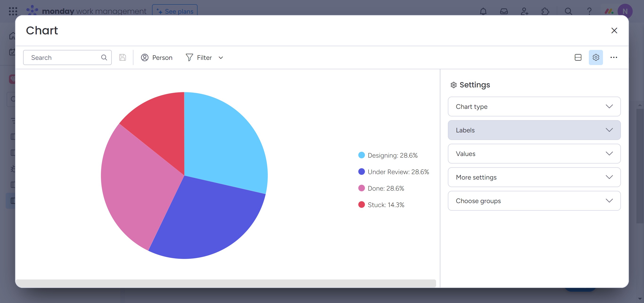The width and height of the screenshot is (644, 303).
Task: Click the Settings panel heading
Action: coord(470,85)
